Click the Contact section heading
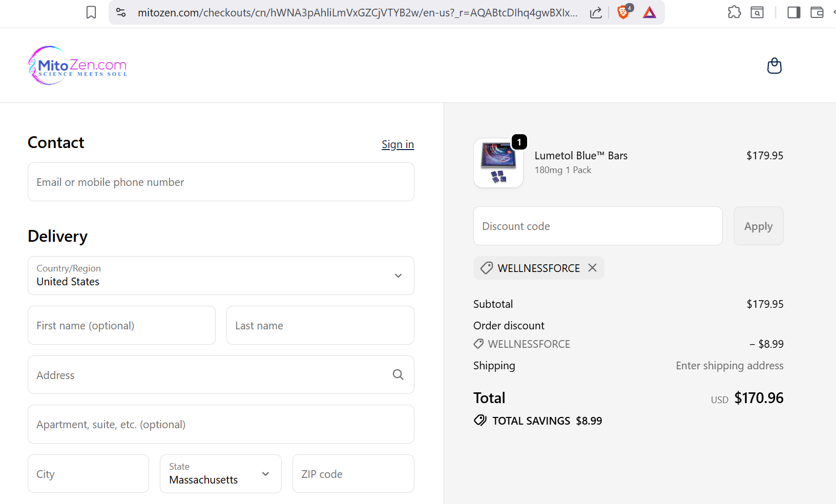 tap(56, 142)
